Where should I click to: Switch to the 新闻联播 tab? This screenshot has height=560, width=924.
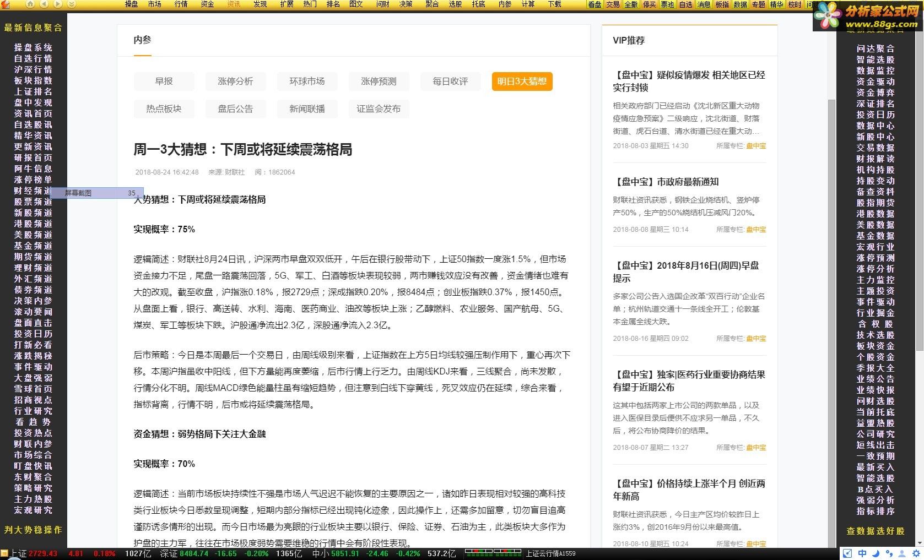pos(307,109)
